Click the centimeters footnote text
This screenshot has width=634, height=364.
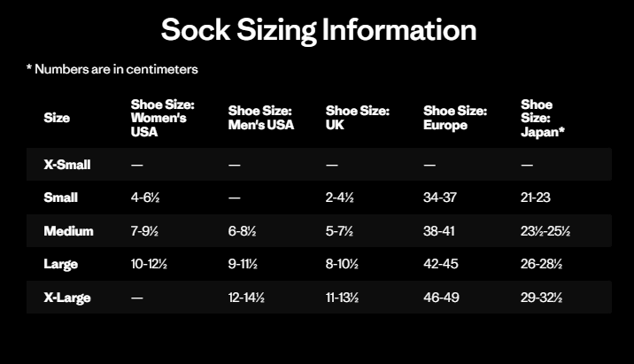[x=112, y=69]
